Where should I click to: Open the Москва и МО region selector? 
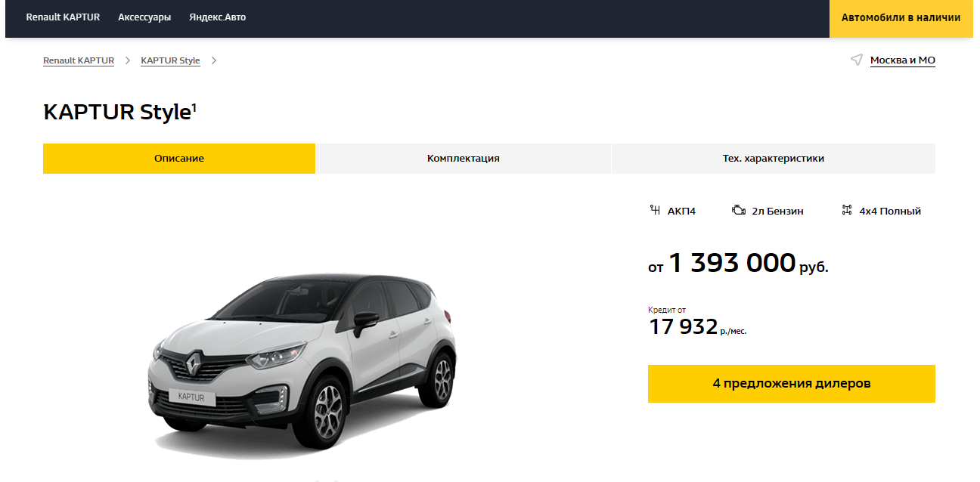pos(902,60)
